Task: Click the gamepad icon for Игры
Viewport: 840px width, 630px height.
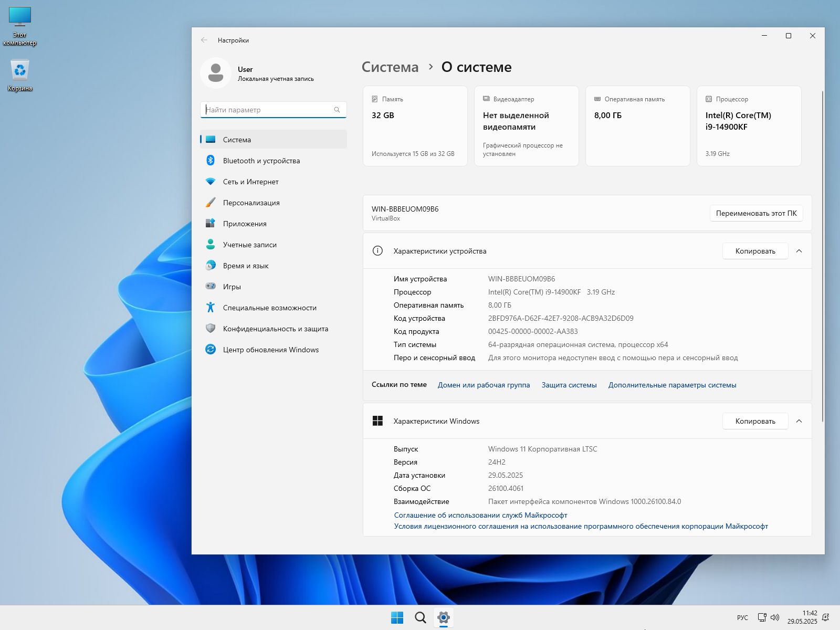Action: (211, 287)
